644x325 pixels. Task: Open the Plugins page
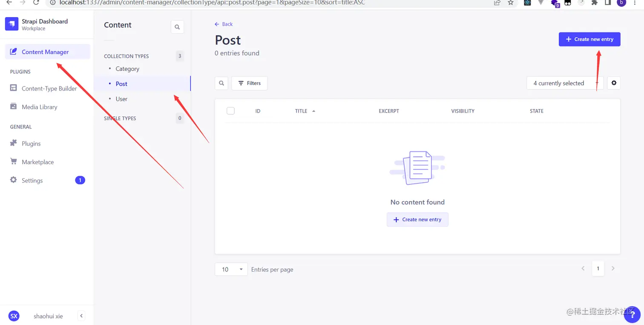(30, 143)
